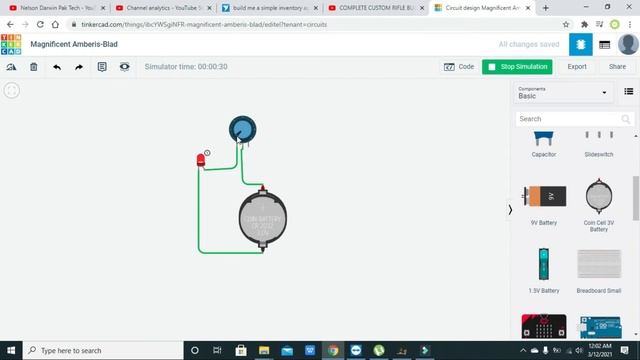Select the Arduino board component
The width and height of the screenshot is (640, 360).
pos(601,327)
